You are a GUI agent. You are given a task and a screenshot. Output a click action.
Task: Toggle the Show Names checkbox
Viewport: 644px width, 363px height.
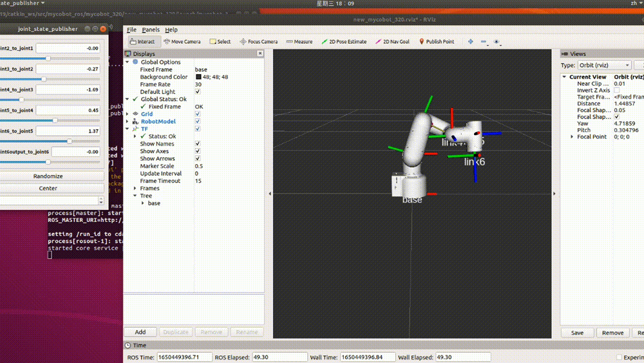click(198, 144)
